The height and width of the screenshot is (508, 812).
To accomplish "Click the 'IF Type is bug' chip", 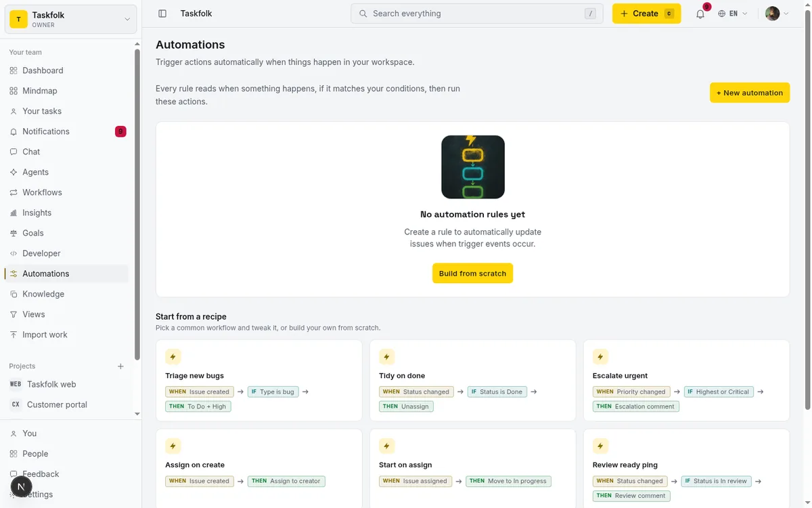I will [x=273, y=391].
